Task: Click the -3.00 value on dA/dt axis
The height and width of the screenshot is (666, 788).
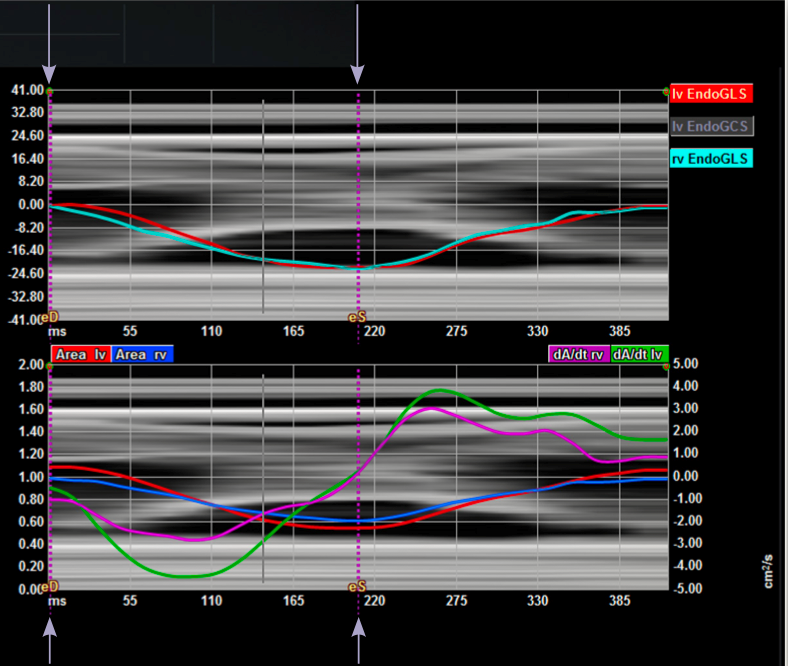Action: (687, 543)
